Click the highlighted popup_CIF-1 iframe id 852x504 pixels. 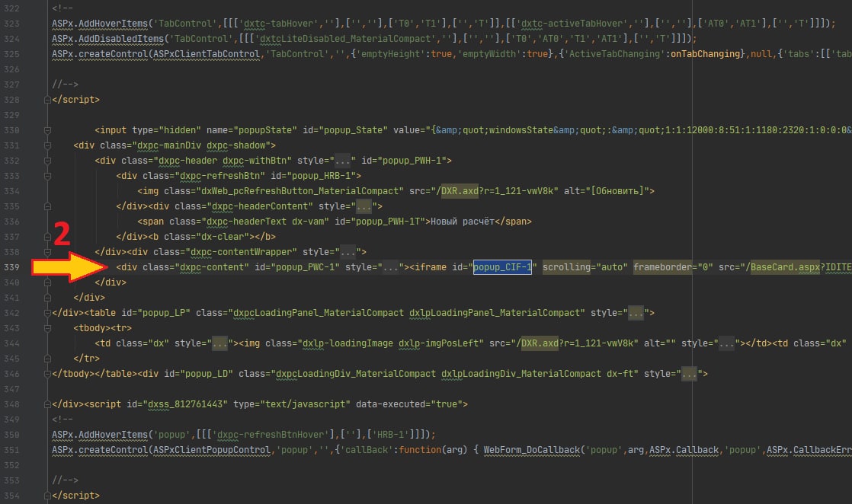502,267
